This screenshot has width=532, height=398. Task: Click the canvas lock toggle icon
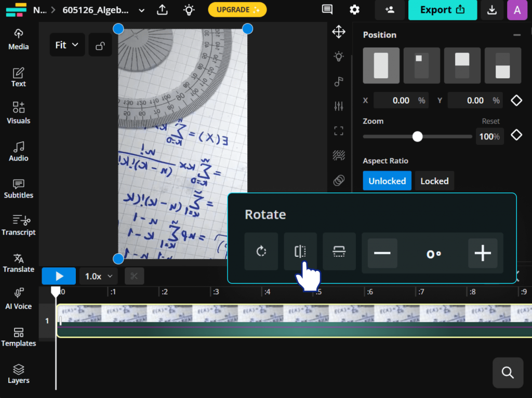(x=100, y=46)
